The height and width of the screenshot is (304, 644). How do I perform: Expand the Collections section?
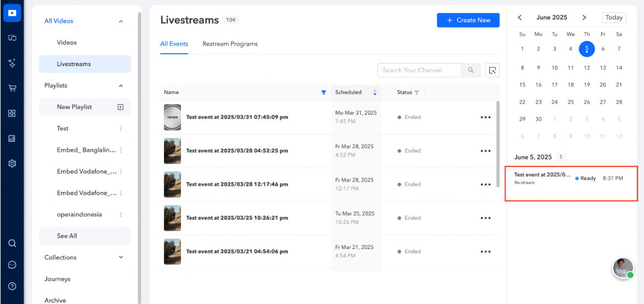pyautogui.click(x=121, y=257)
